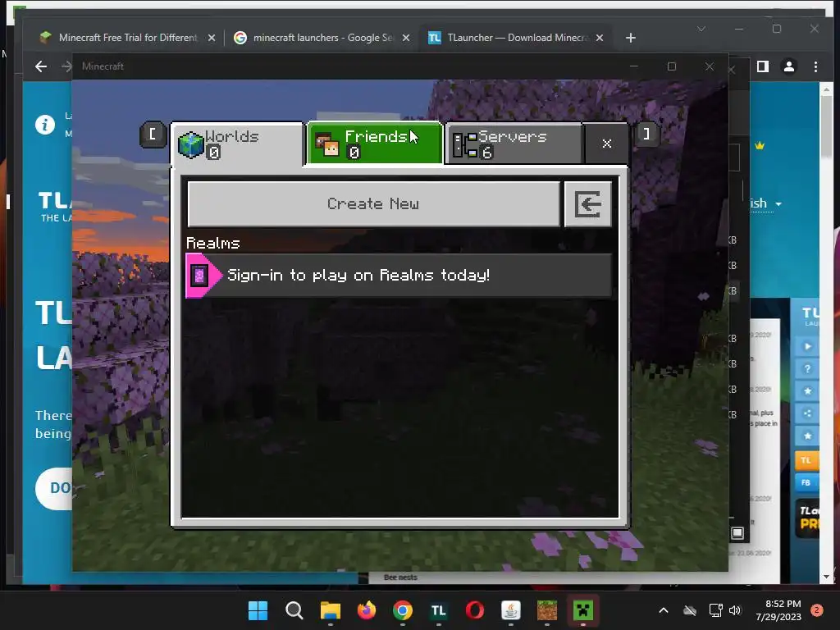Open the clock showing 8:52 PM
Image resolution: width=840 pixels, height=630 pixels.
[x=778, y=610]
